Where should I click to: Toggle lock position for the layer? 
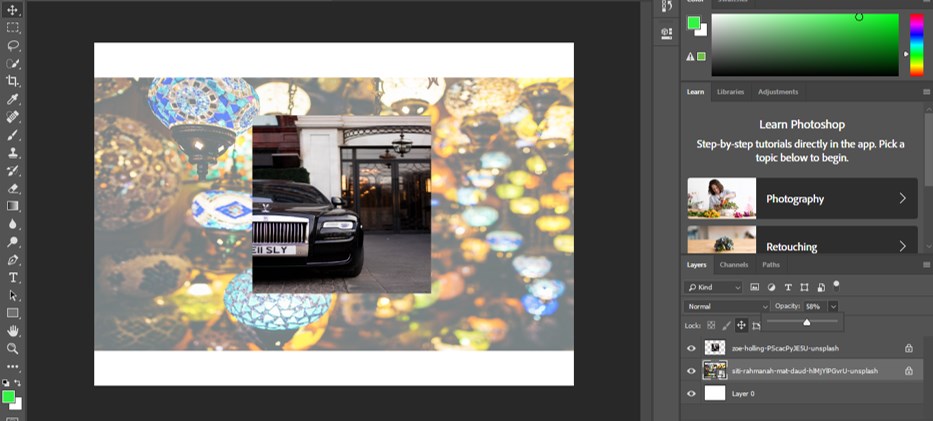(x=741, y=325)
